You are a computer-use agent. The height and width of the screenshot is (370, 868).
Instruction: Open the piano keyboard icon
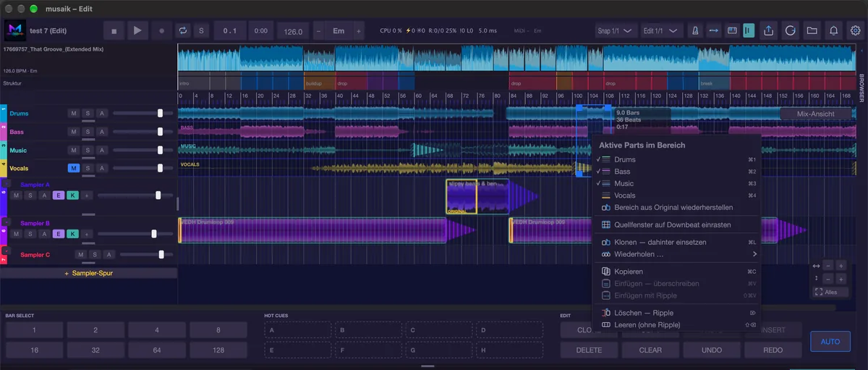[731, 31]
